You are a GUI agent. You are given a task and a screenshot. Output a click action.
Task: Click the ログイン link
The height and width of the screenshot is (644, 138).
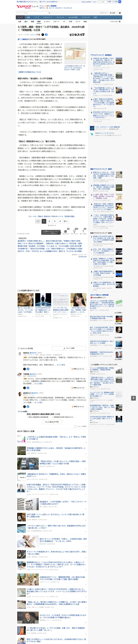(42, 8)
